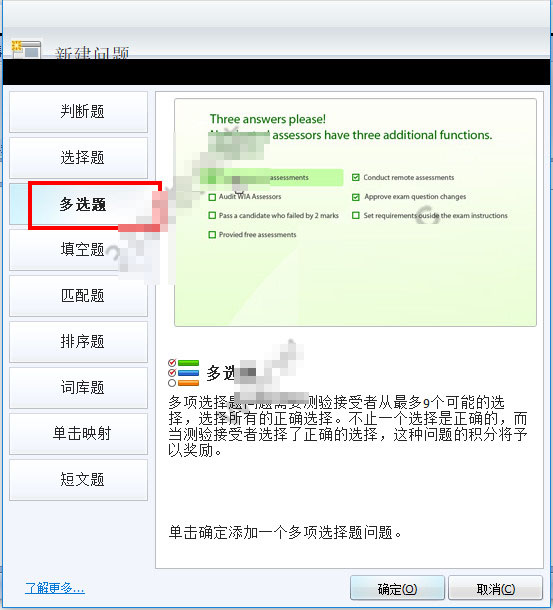Select the 判断题 question type
The image size is (553, 610).
tap(78, 112)
